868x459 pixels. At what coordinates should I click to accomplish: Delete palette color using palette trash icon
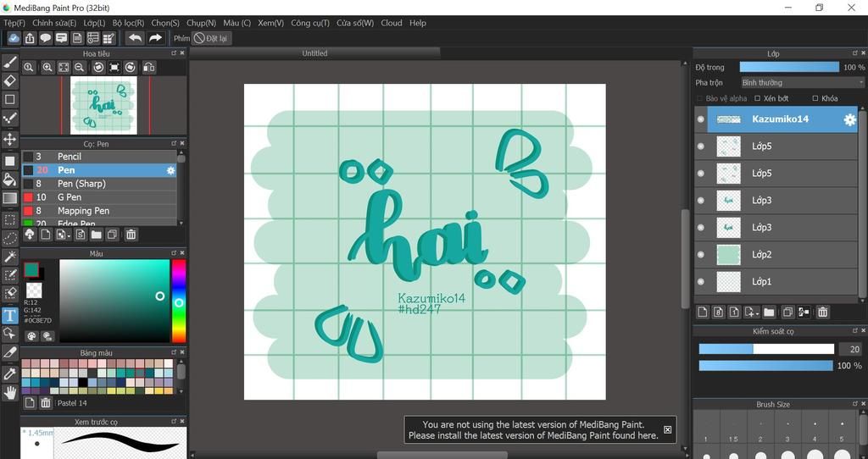pos(46,402)
